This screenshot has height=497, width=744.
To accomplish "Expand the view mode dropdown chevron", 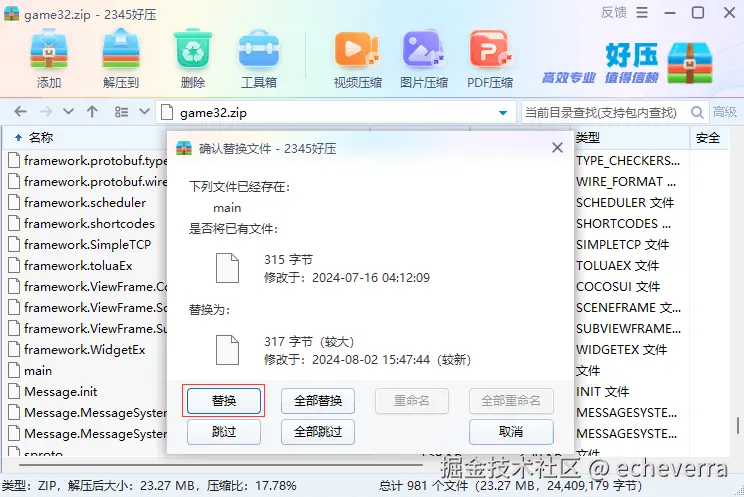I will point(145,112).
